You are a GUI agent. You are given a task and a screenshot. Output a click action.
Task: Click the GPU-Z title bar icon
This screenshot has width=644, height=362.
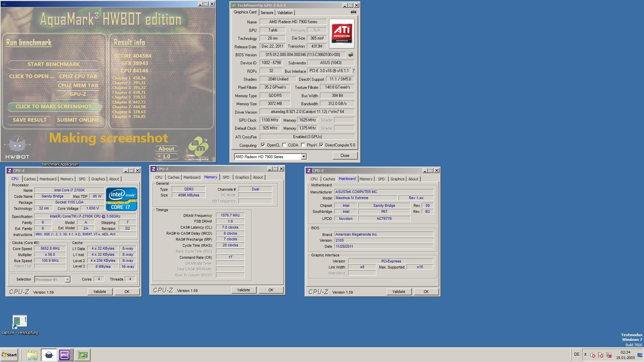click(234, 5)
